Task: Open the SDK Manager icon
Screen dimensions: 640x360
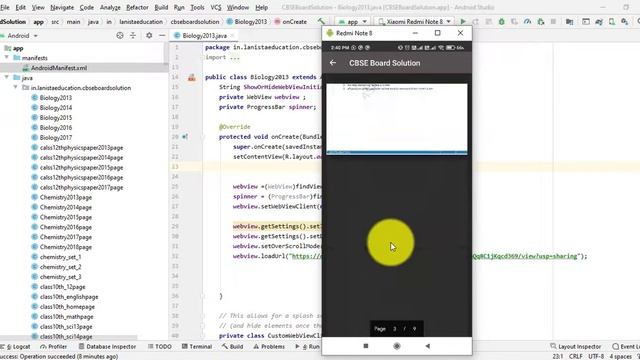Action: pos(625,22)
